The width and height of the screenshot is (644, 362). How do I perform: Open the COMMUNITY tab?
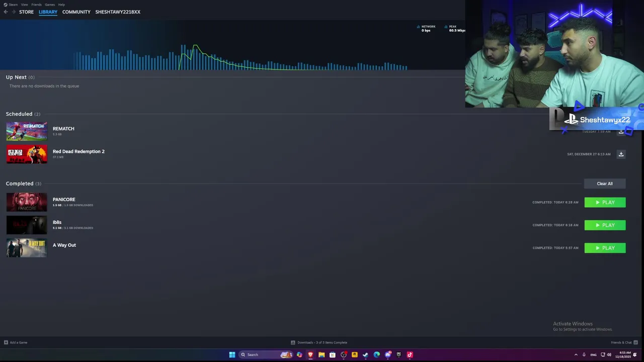76,12
